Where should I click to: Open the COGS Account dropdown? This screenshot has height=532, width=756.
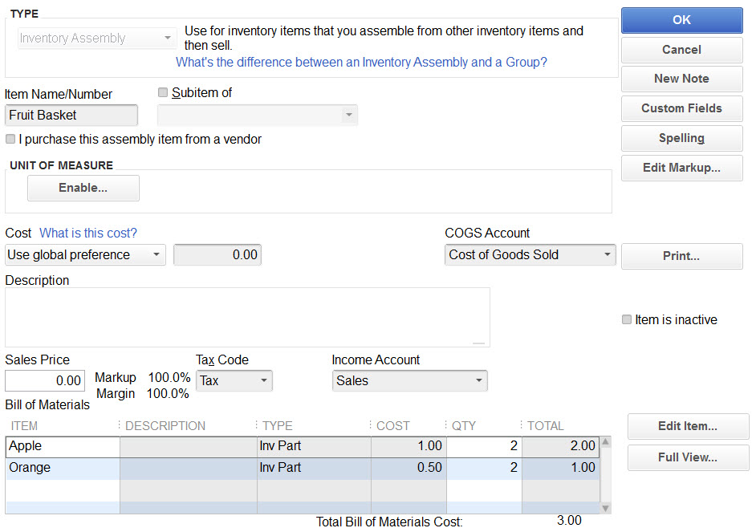tap(530, 254)
